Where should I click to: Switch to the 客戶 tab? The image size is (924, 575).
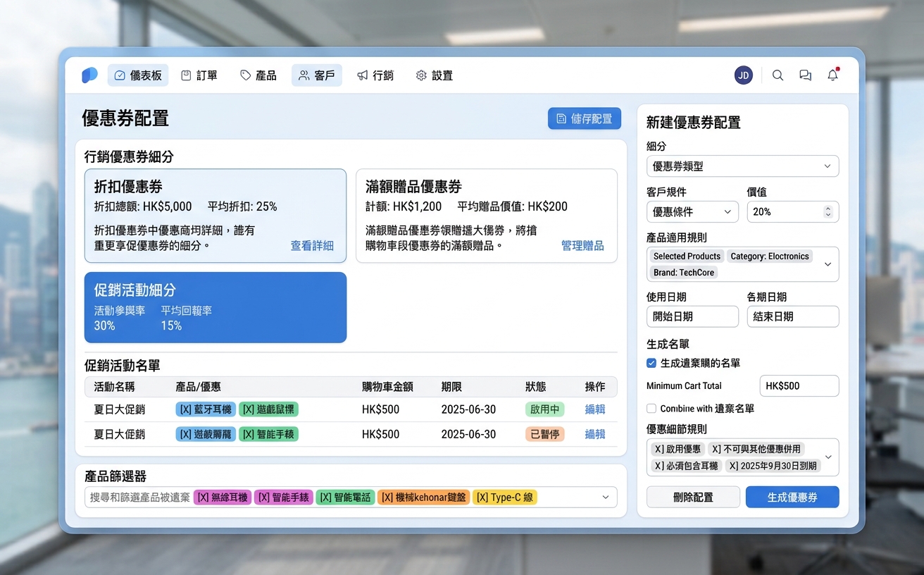click(x=317, y=75)
